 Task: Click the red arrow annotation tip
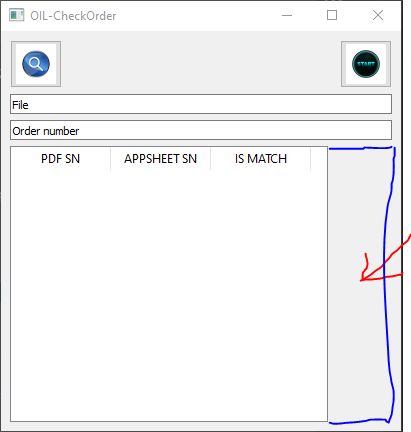click(x=362, y=280)
